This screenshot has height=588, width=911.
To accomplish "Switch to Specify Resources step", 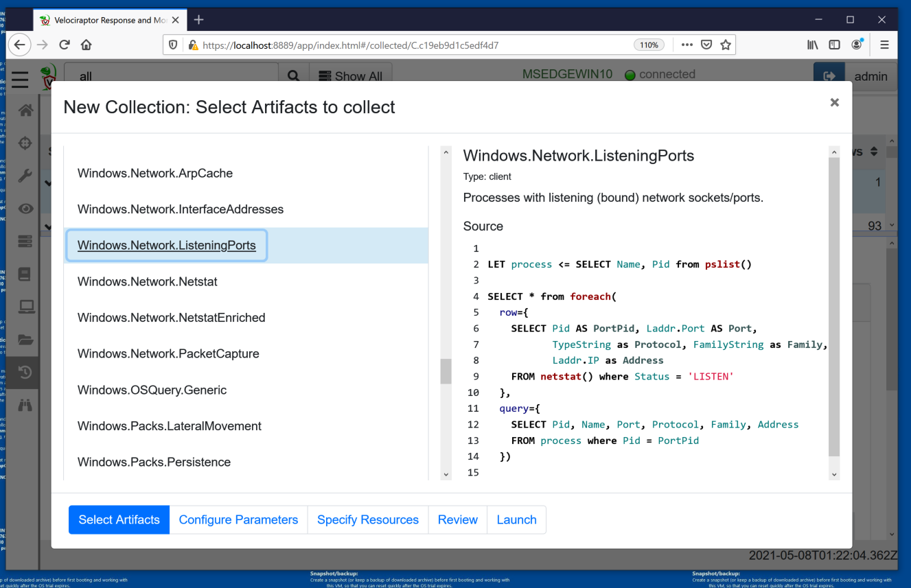I will [x=368, y=520].
